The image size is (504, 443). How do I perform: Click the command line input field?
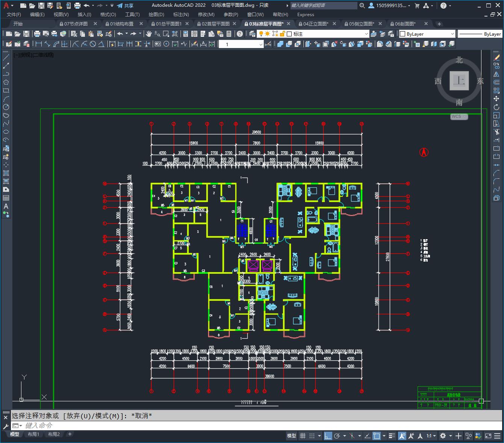coord(256,426)
